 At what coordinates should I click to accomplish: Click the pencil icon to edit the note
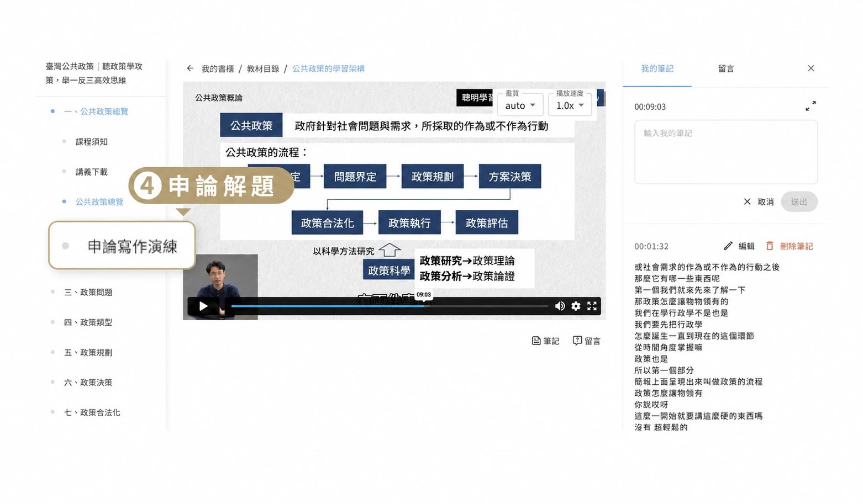(728, 246)
